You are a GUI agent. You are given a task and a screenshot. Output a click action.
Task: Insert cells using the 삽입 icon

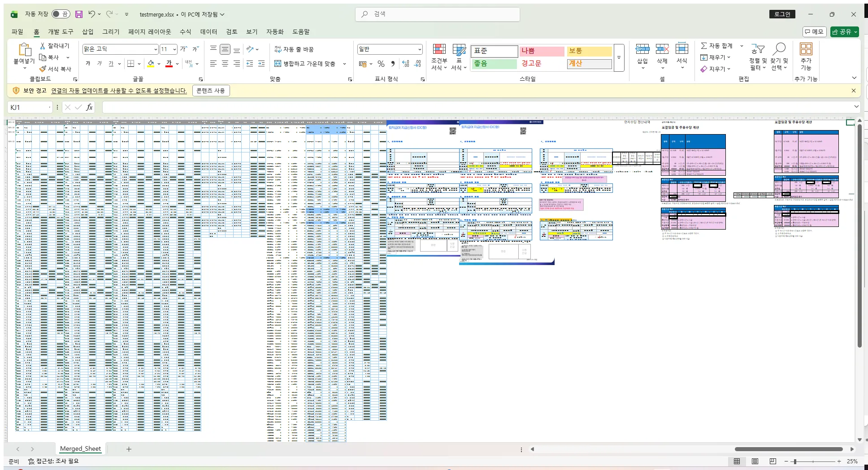642,53
